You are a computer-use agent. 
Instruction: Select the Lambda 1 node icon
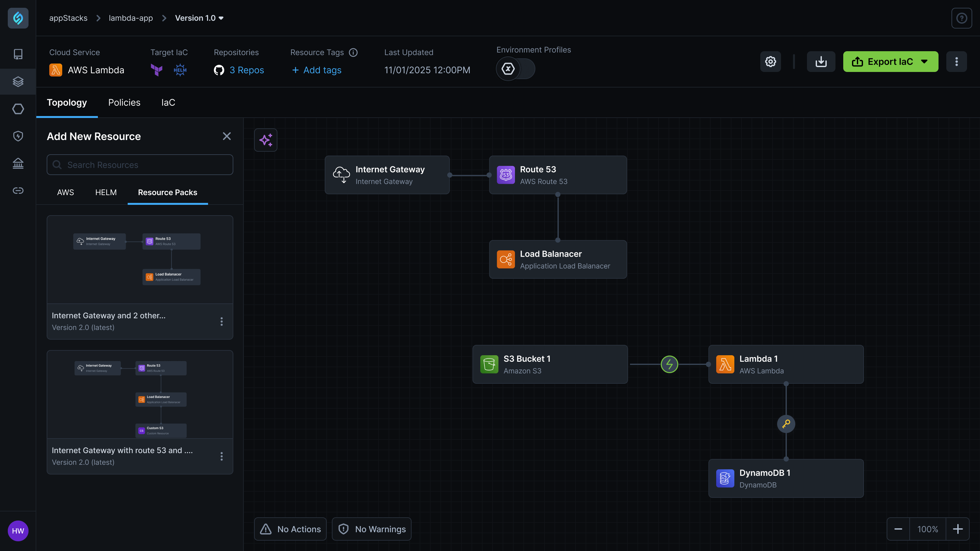725,364
